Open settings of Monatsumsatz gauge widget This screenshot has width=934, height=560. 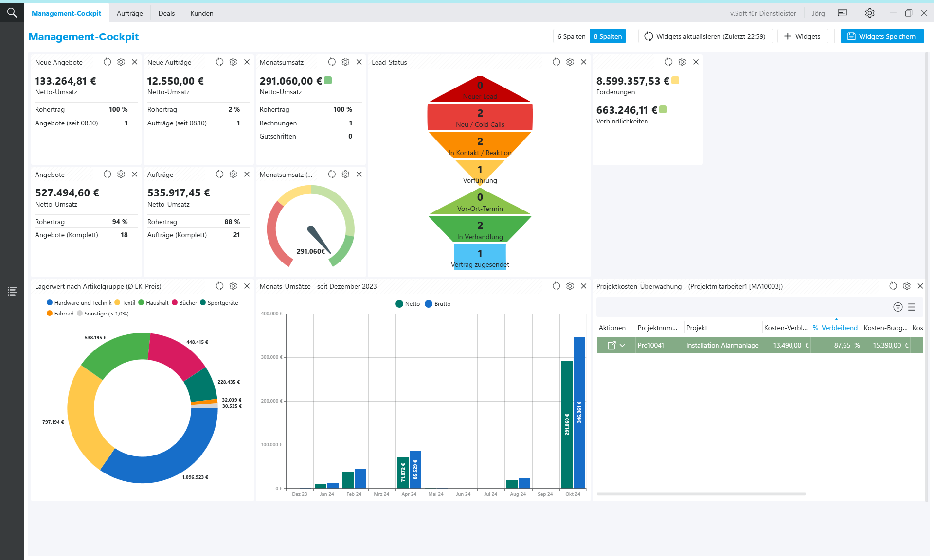pos(345,174)
